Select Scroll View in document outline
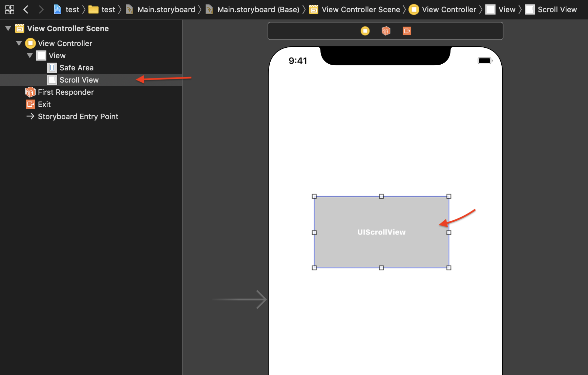This screenshot has height=375, width=588. [91, 80]
